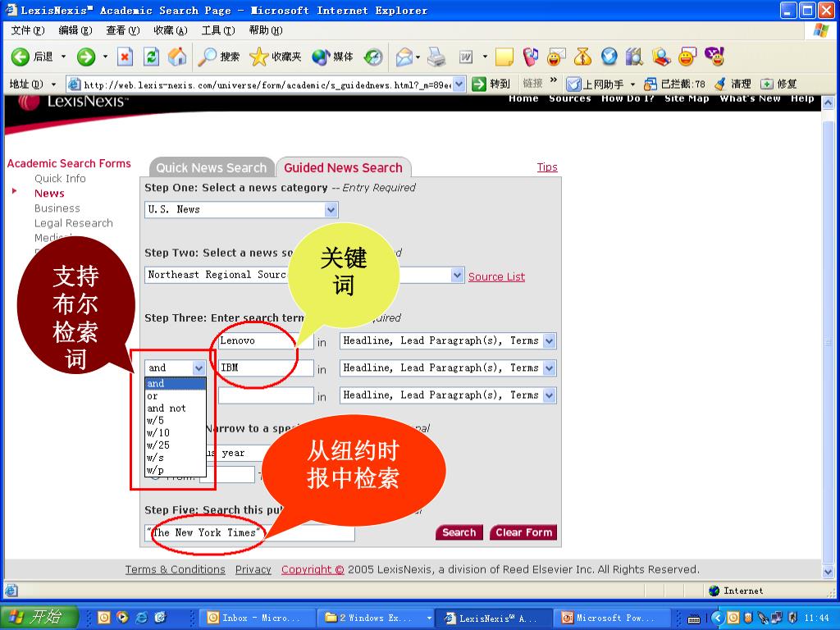Open the Back button history dropdown arrow
This screenshot has height=630, width=840.
coord(63,57)
